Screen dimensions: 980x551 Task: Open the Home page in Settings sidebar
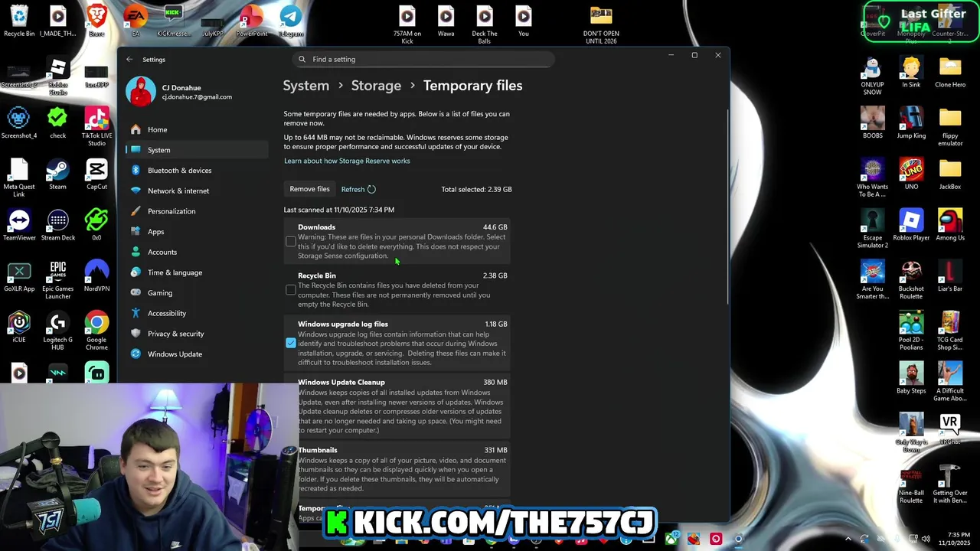[197, 129]
